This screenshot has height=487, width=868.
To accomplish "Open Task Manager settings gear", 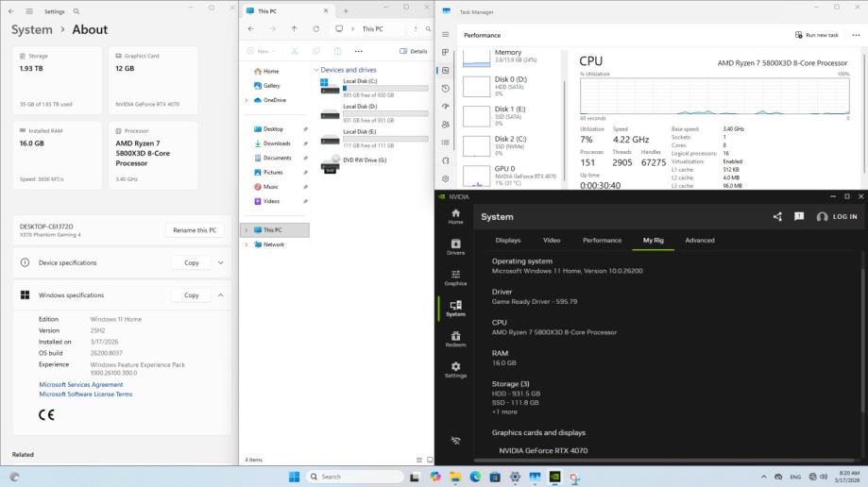I will click(x=445, y=178).
